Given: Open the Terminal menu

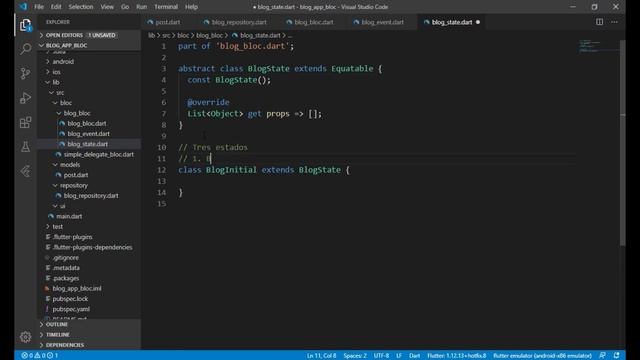Looking at the screenshot, I should [x=166, y=7].
